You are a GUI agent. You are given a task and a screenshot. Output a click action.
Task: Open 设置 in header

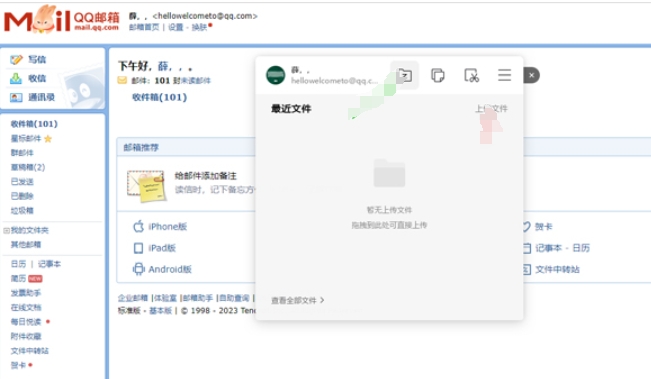tap(176, 27)
